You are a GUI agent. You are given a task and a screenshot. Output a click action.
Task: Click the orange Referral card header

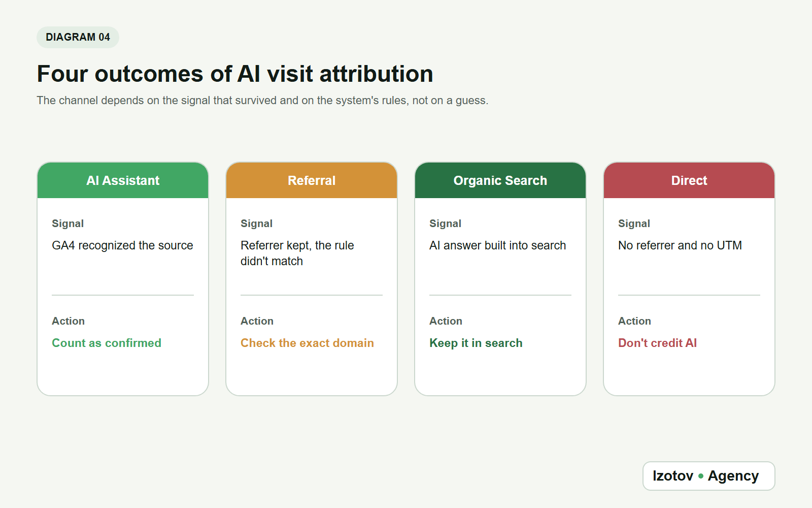point(312,180)
